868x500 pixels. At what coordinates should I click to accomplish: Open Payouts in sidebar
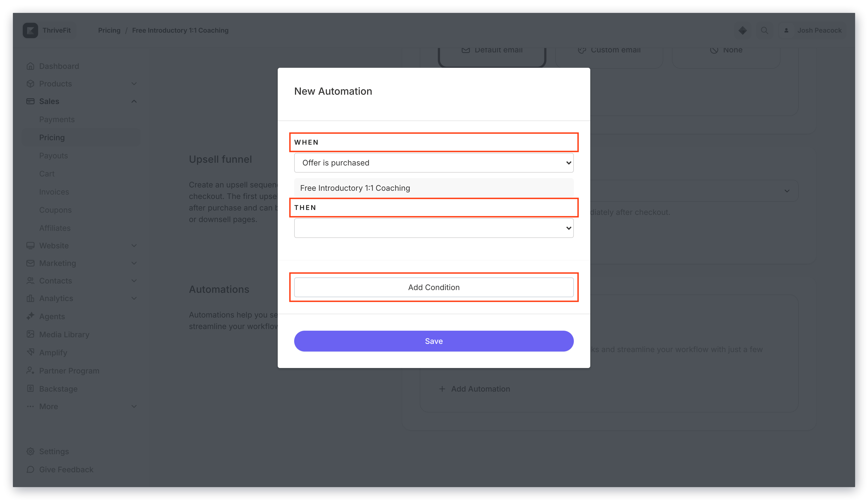pos(53,155)
